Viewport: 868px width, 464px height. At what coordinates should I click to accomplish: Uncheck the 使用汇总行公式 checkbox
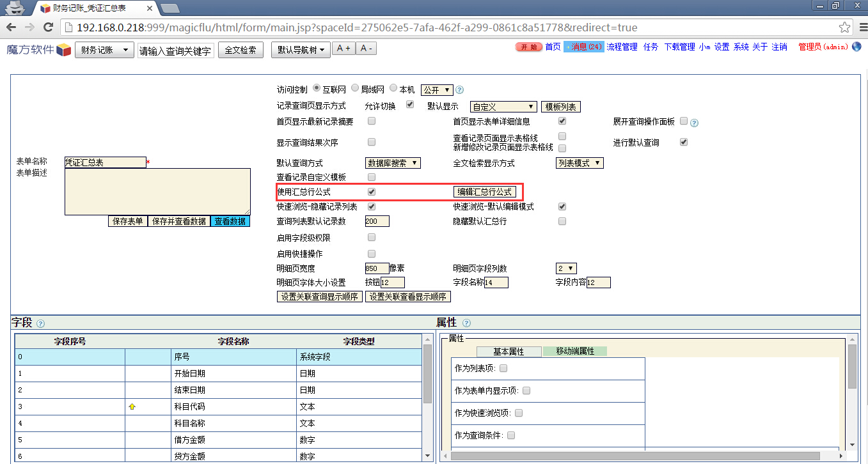click(372, 192)
